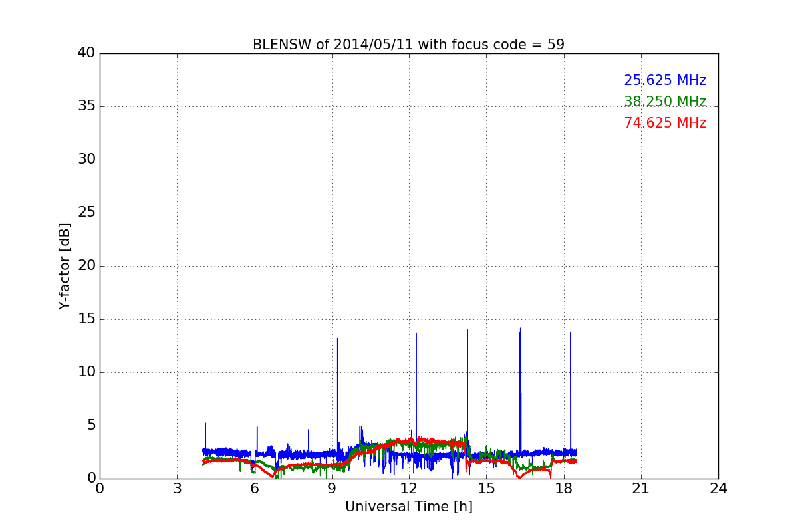The width and height of the screenshot is (798, 532).
Task: Click y-axis tick label 15
Action: point(86,319)
